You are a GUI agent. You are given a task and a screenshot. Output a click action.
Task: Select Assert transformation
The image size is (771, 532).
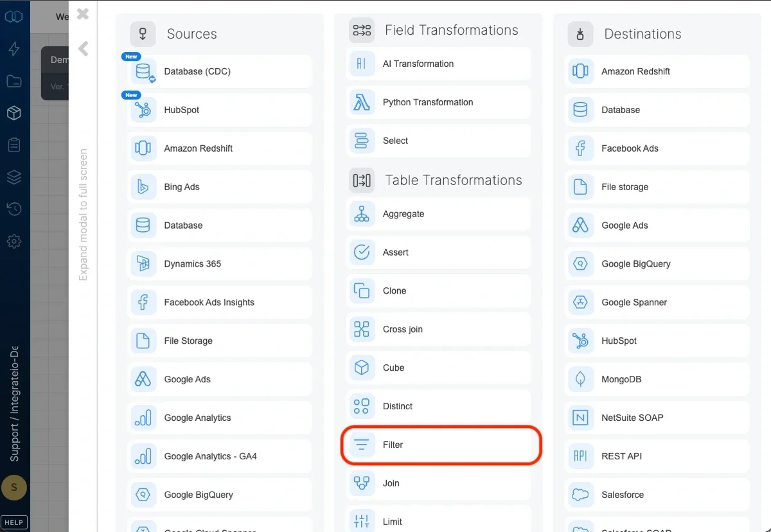click(x=438, y=253)
